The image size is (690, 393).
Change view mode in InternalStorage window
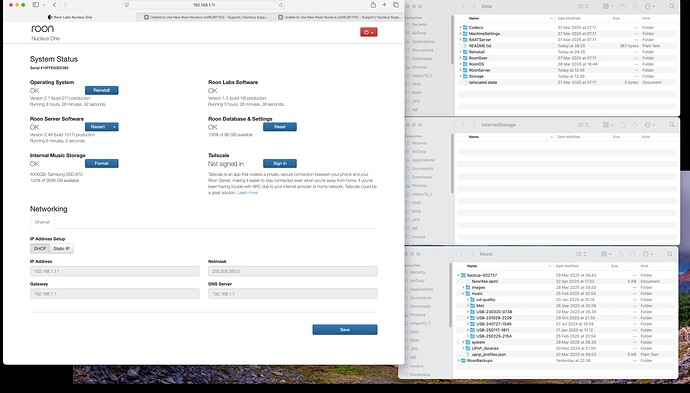point(583,125)
